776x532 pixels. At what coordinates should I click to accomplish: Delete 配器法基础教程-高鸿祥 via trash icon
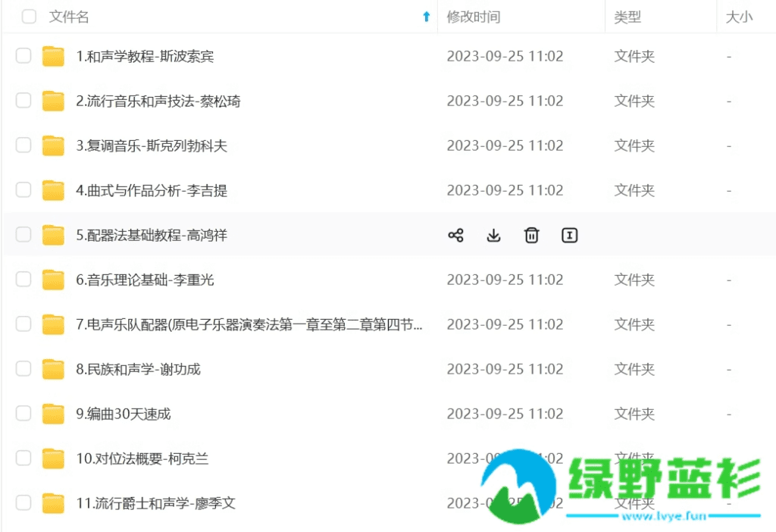click(531, 235)
